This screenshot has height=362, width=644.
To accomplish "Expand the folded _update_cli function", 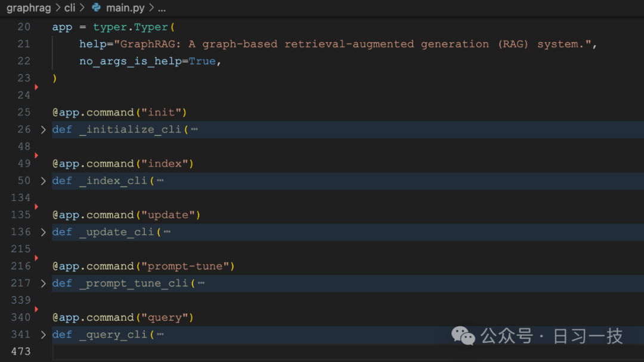I will click(x=43, y=232).
